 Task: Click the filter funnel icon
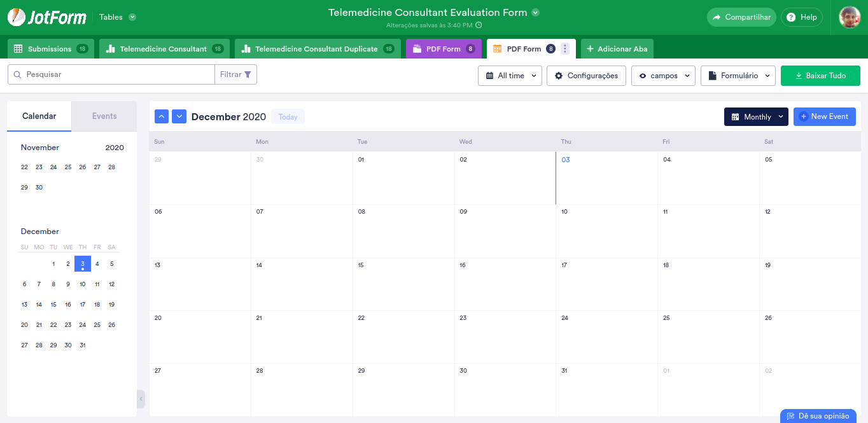tap(248, 74)
